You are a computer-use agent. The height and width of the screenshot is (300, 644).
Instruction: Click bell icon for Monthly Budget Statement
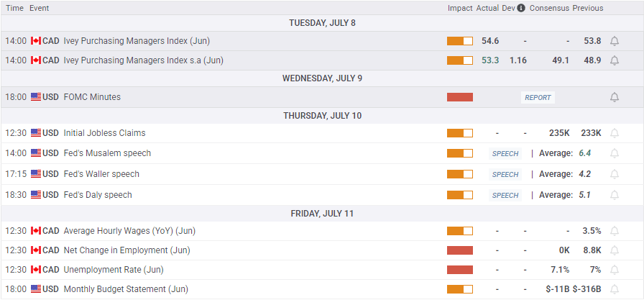[615, 289]
